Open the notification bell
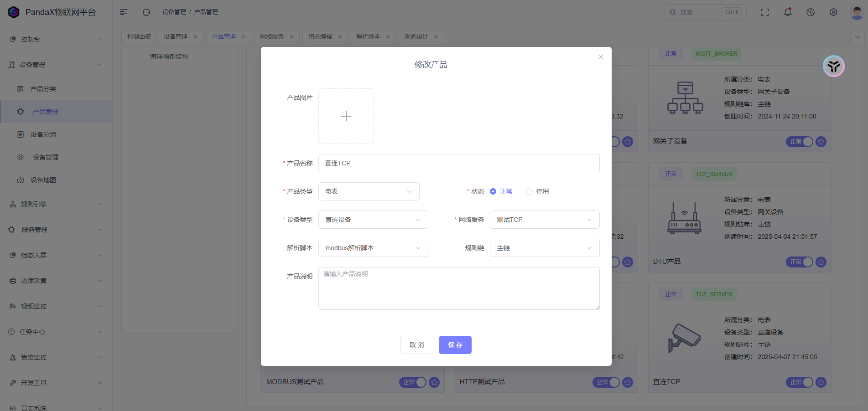The height and width of the screenshot is (411, 868). pos(788,12)
